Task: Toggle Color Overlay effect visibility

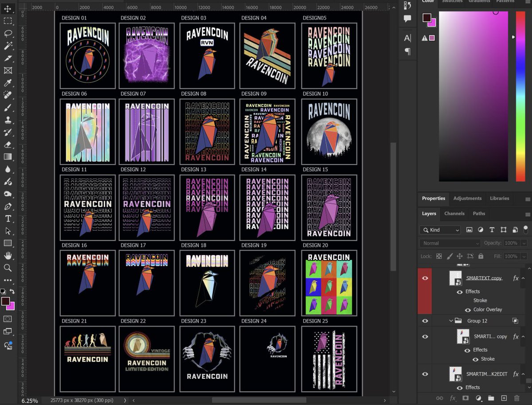Action: pyautogui.click(x=468, y=310)
